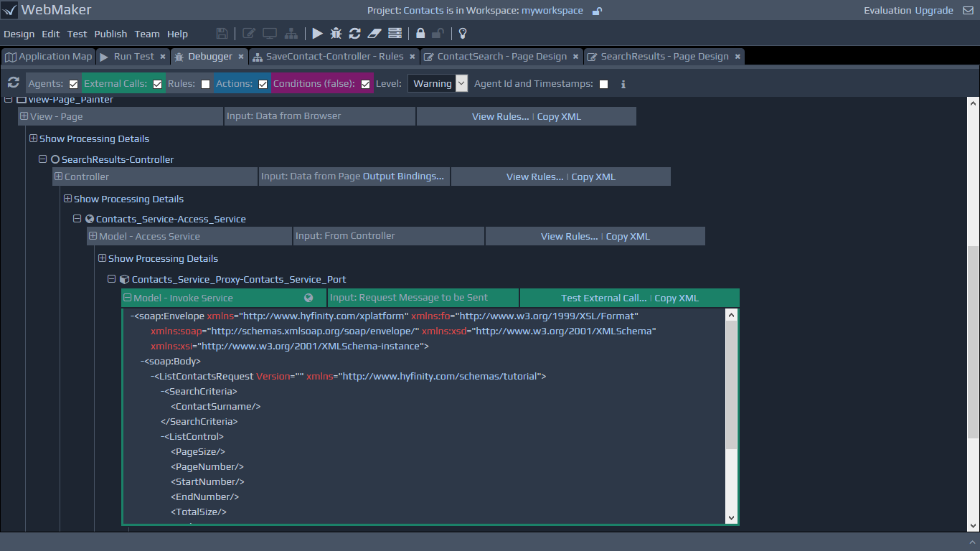Click the info icon beside the timestamps checkbox
This screenshot has height=551, width=980.
point(623,84)
